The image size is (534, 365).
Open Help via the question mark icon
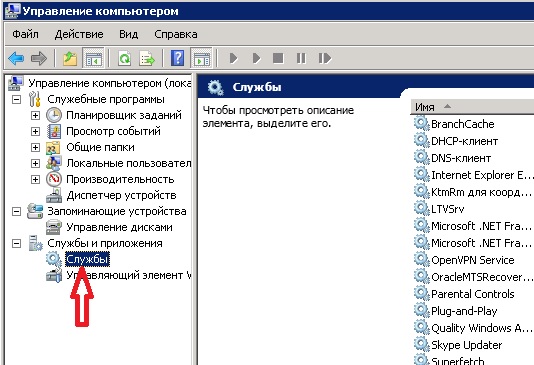coord(177,58)
